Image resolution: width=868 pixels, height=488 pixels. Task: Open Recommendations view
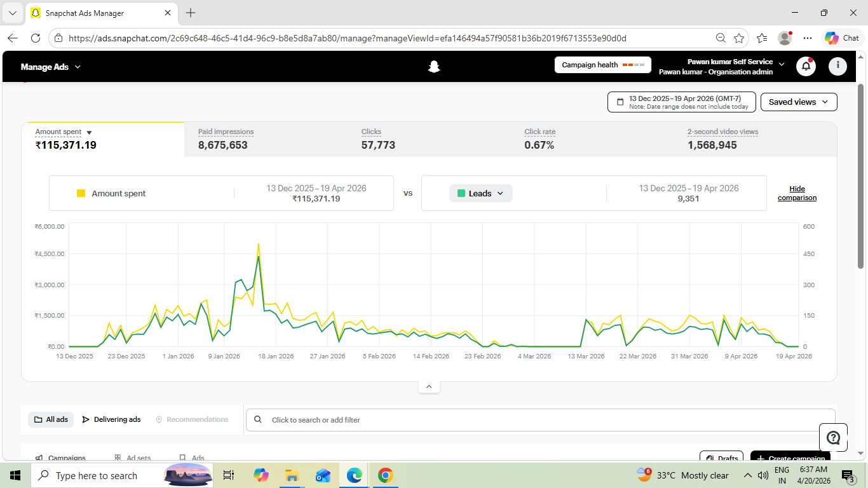192,419
